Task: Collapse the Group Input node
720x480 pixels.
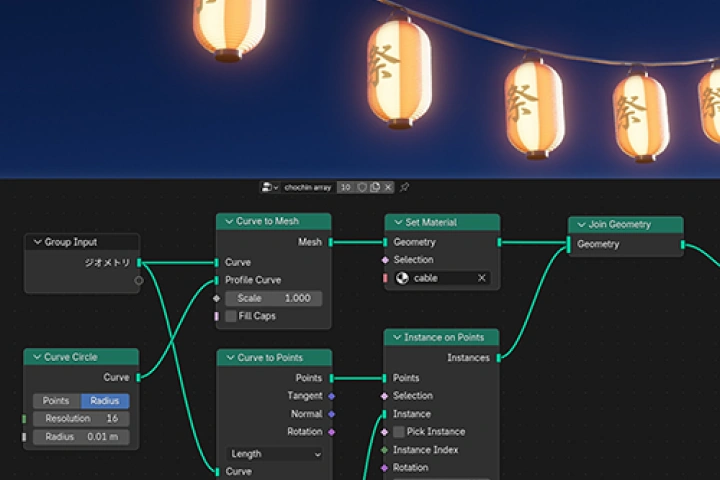Action: (37, 242)
